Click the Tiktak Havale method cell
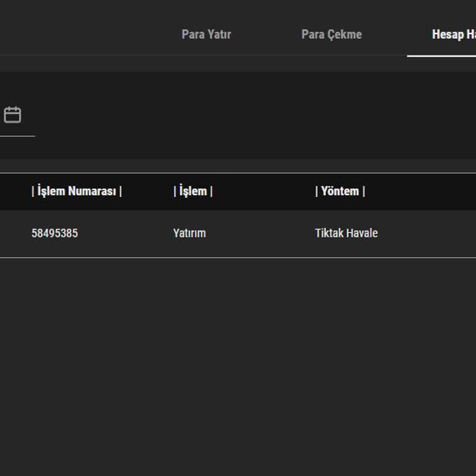This screenshot has width=476, height=476. [346, 233]
